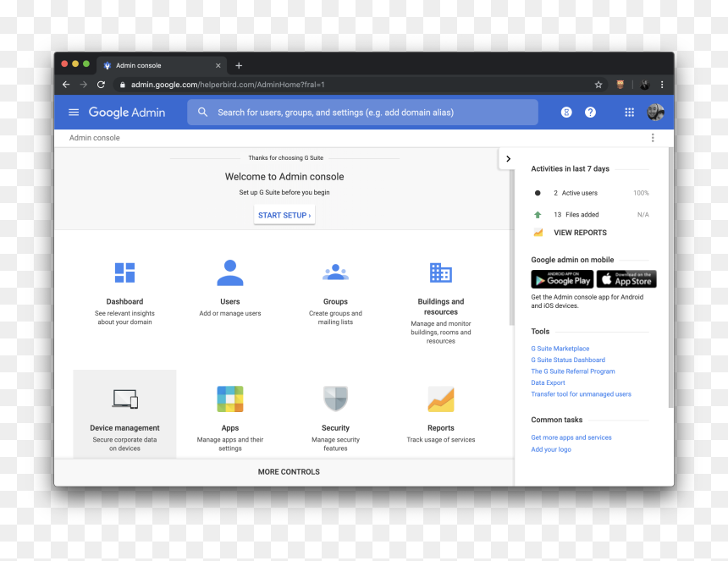The image size is (728, 561).
Task: Click in the admin search field
Action: point(362,113)
